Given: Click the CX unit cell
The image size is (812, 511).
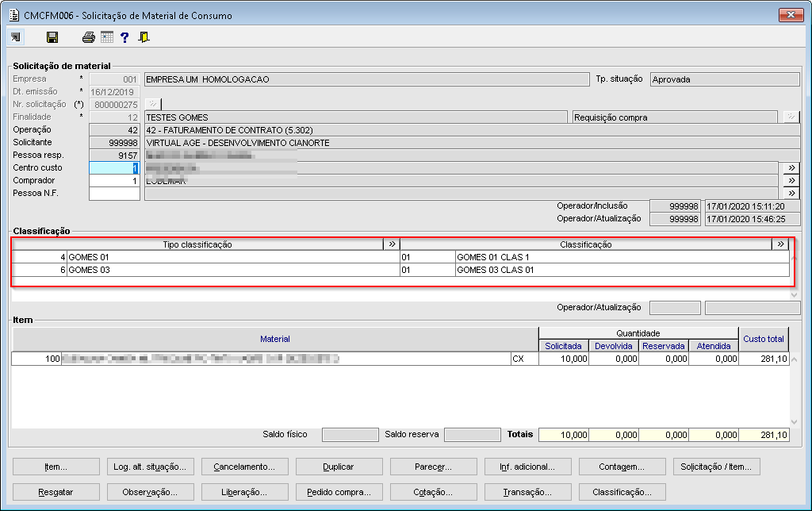Looking at the screenshot, I should tap(525, 359).
